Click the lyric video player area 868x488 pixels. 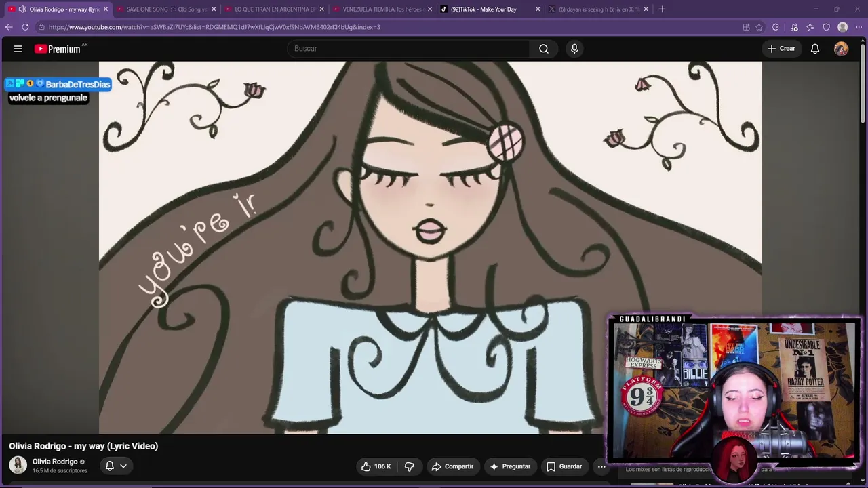[x=431, y=247]
